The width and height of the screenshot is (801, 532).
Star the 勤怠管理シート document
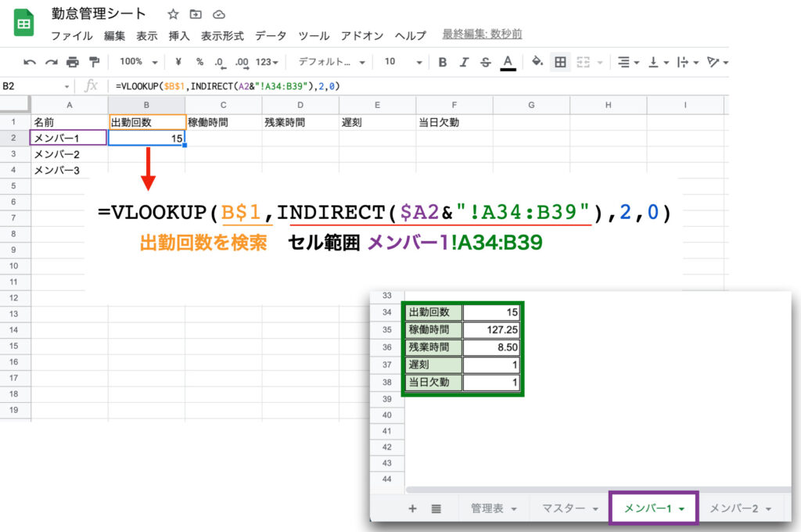coord(173,14)
